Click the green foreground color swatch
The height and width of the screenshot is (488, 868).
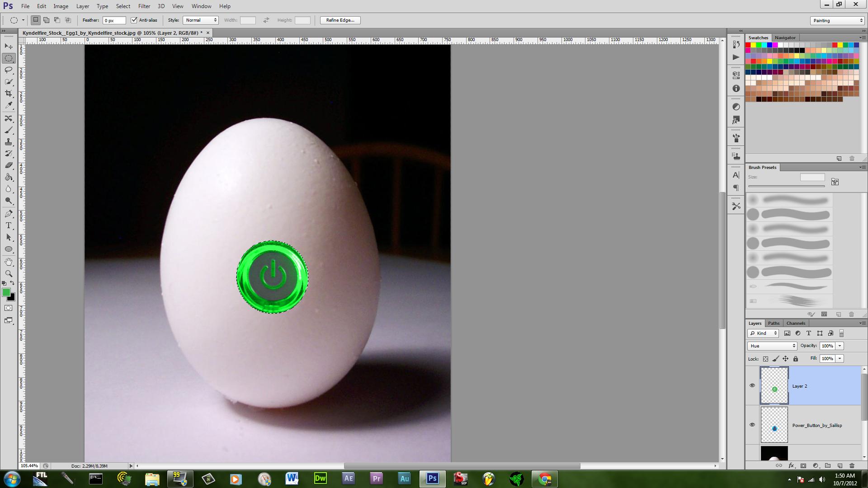point(6,293)
